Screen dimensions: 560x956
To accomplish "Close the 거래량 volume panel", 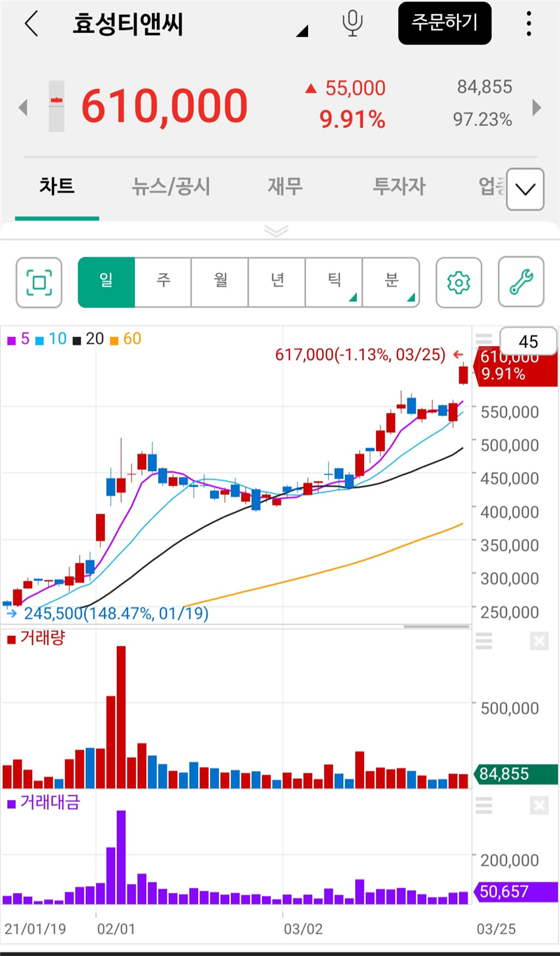I will coord(539,641).
